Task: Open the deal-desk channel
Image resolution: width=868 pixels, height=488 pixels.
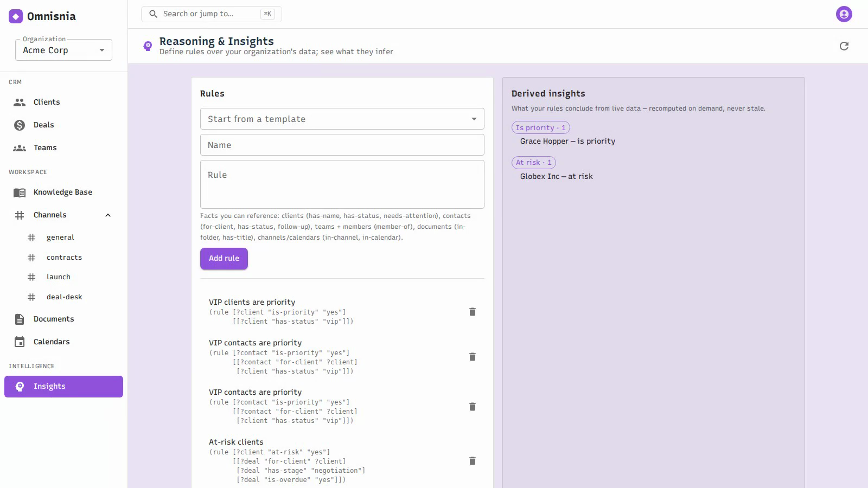Action: [63, 297]
